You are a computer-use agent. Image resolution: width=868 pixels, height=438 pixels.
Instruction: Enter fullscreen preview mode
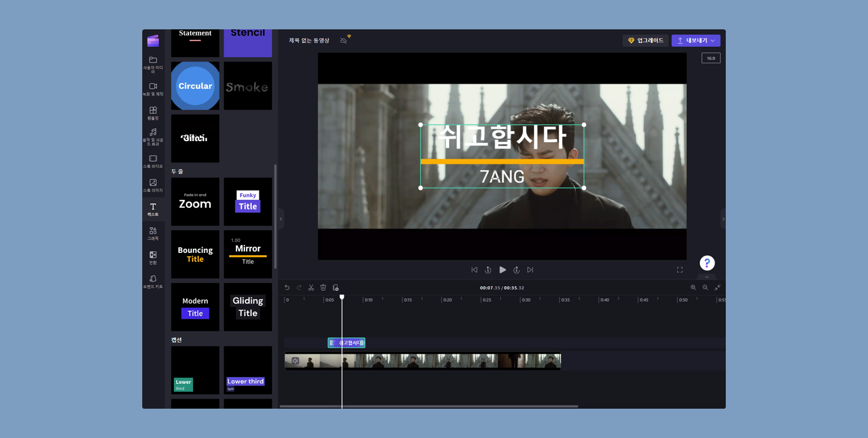tap(680, 270)
